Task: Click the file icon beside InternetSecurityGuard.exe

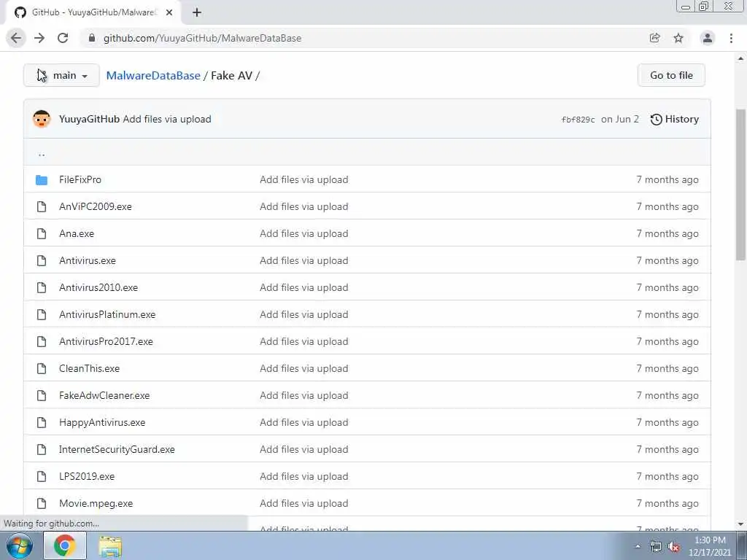Action: [x=42, y=449]
